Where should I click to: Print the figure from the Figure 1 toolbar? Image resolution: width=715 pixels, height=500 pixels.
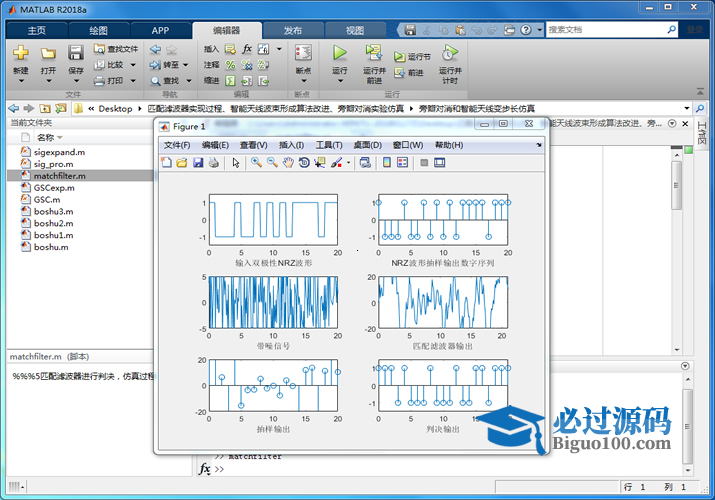click(213, 163)
